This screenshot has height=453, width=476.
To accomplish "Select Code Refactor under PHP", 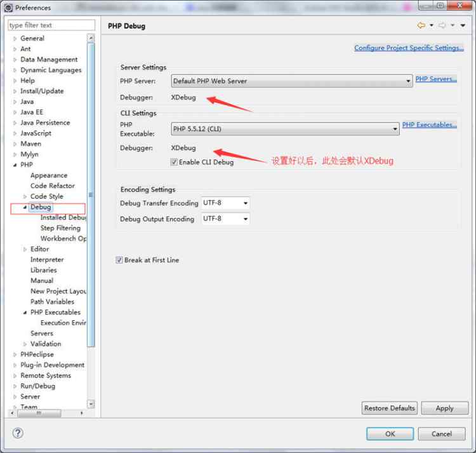I will point(53,186).
